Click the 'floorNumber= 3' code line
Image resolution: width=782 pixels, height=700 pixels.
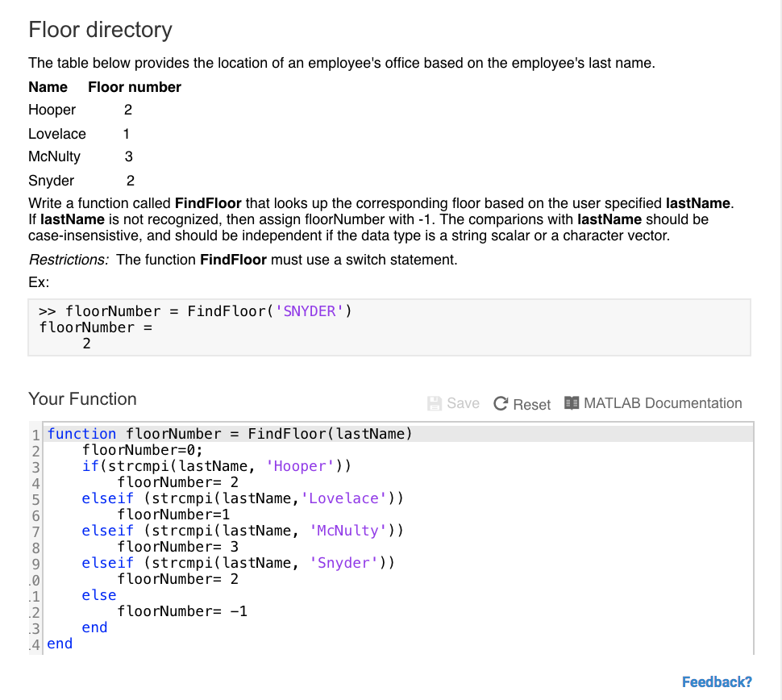click(177, 547)
